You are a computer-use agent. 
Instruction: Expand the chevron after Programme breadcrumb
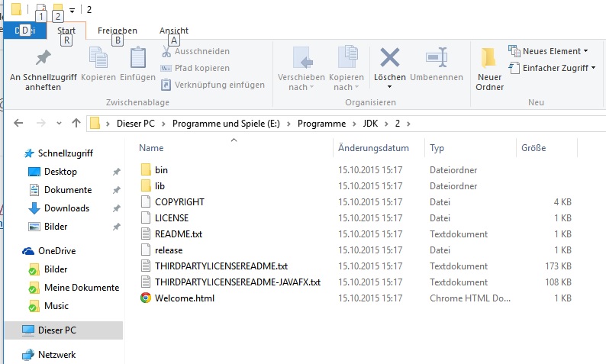tap(354, 124)
